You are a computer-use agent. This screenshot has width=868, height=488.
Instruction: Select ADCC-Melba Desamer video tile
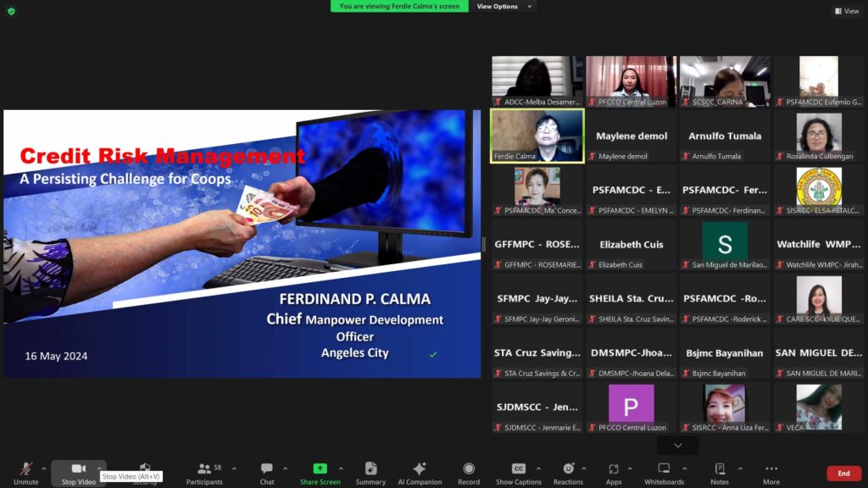[537, 81]
